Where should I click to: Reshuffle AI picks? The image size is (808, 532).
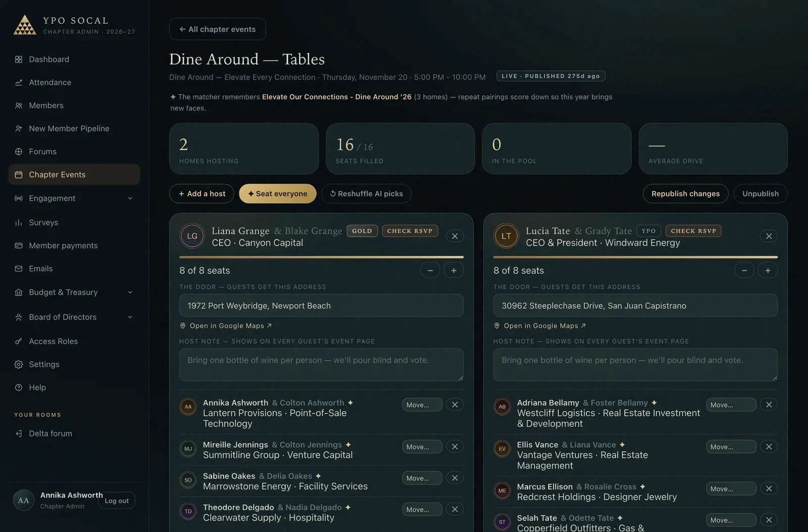367,194
